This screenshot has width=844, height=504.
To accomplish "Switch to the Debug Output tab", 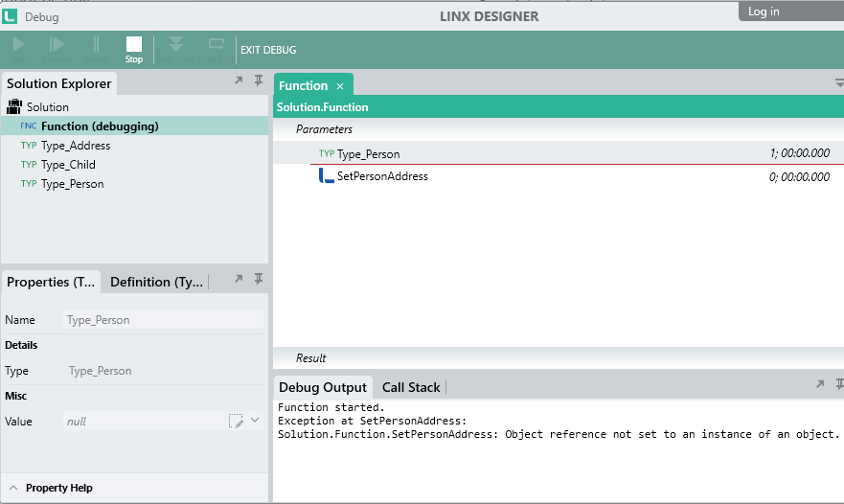I will [323, 387].
